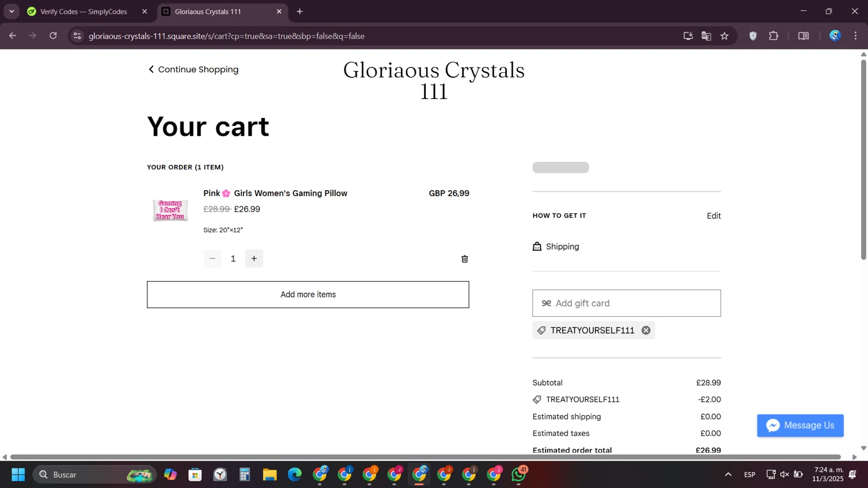Go forward to the next page
This screenshot has height=488, width=868.
pyautogui.click(x=33, y=36)
